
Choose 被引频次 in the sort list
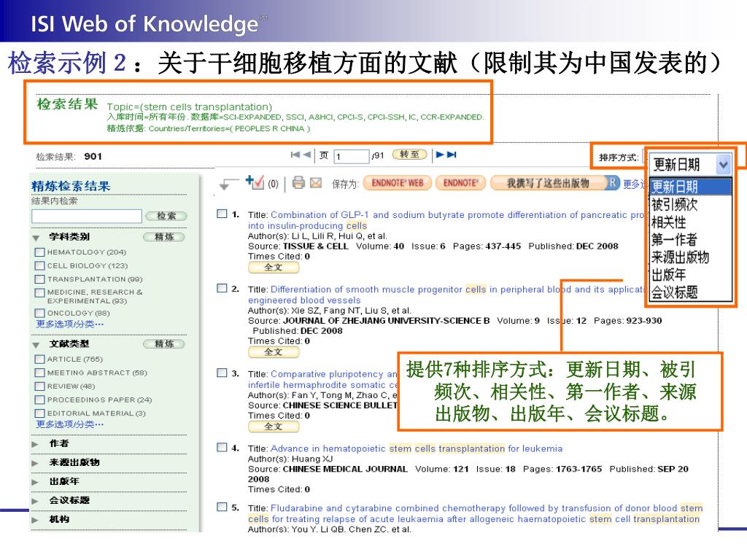click(x=690, y=204)
